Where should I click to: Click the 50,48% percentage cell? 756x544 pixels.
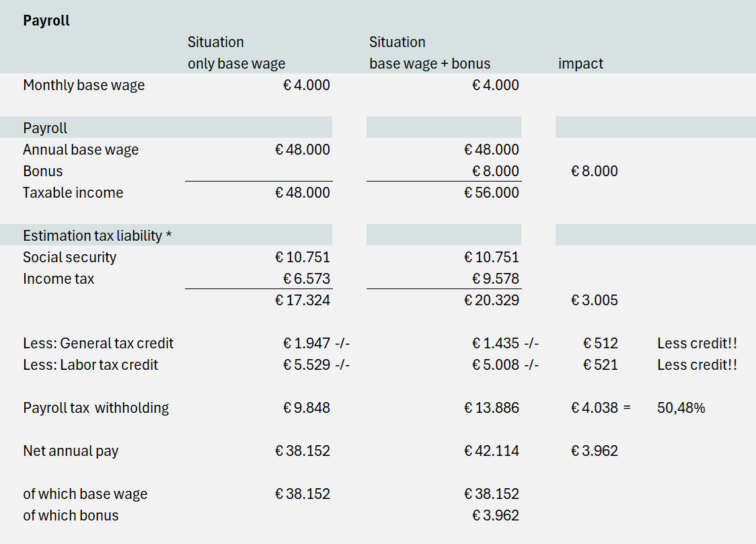(681, 408)
